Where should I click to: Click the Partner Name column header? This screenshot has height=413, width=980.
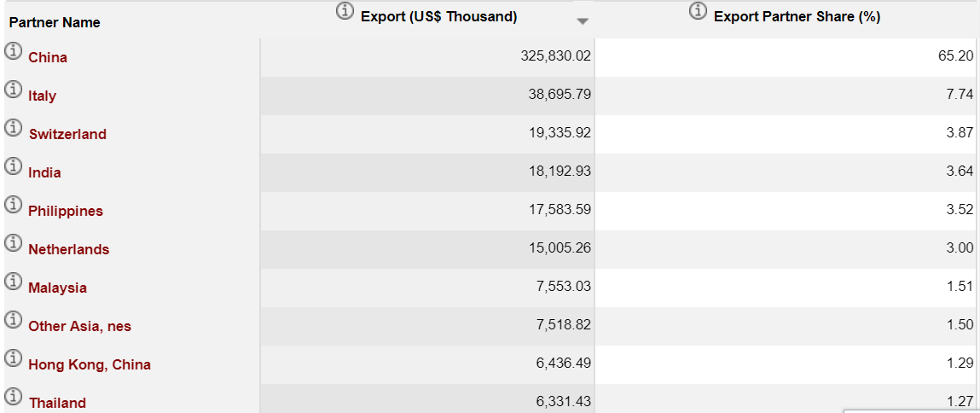point(55,22)
